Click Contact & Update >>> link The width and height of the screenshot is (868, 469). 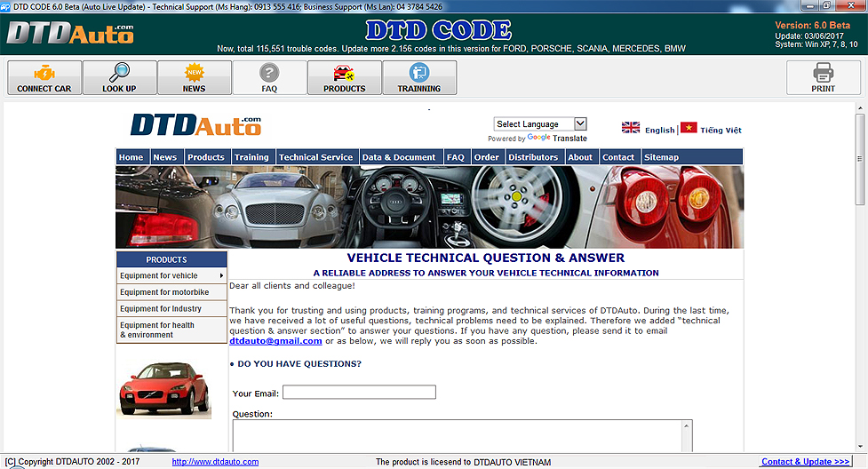tap(806, 462)
